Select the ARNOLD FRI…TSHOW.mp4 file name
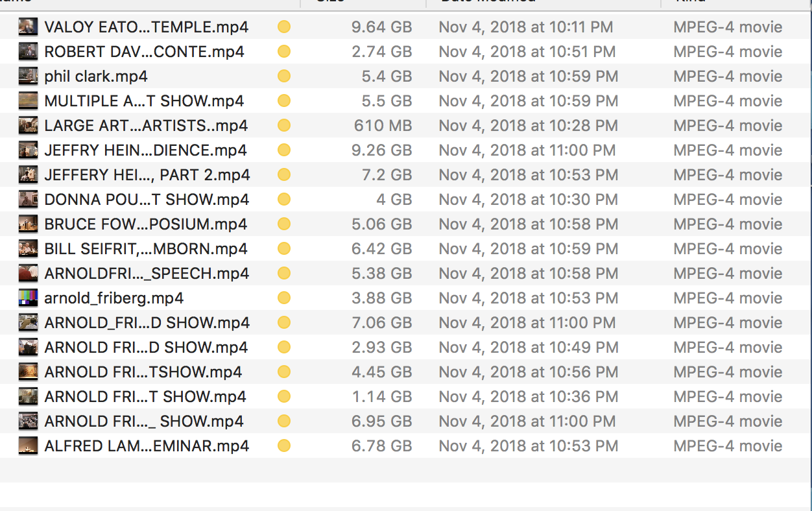 143,372
